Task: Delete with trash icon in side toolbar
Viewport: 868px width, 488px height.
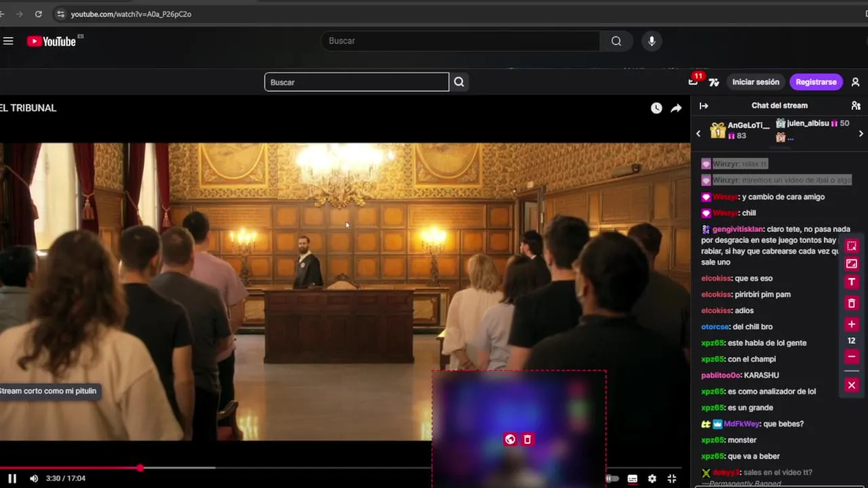Action: [852, 303]
